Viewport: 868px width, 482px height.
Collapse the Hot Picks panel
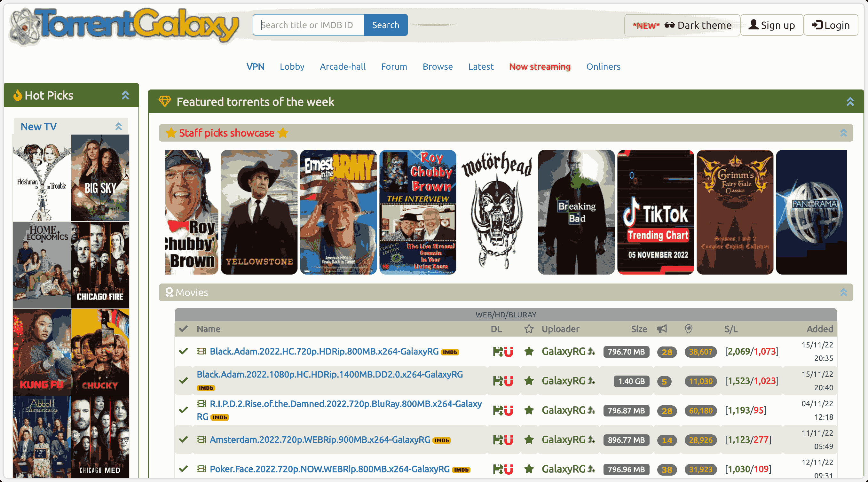click(125, 95)
